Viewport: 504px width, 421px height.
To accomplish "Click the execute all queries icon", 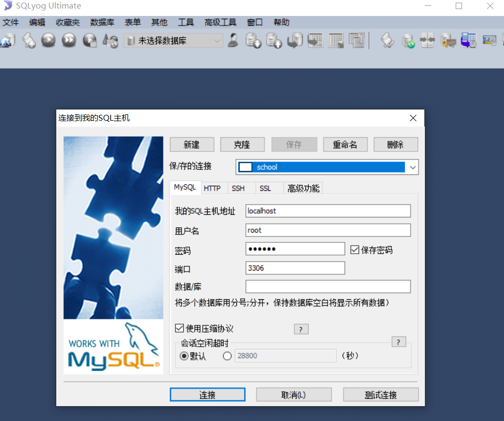I will [69, 40].
